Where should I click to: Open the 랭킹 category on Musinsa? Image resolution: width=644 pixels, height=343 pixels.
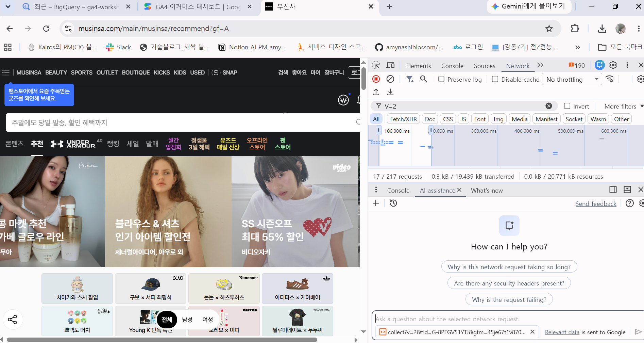click(113, 144)
